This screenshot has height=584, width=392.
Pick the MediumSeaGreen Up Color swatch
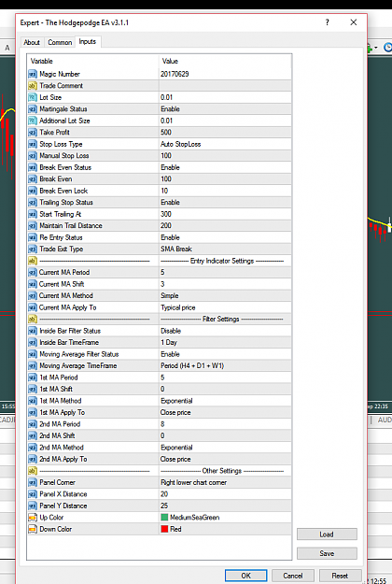pyautogui.click(x=164, y=518)
